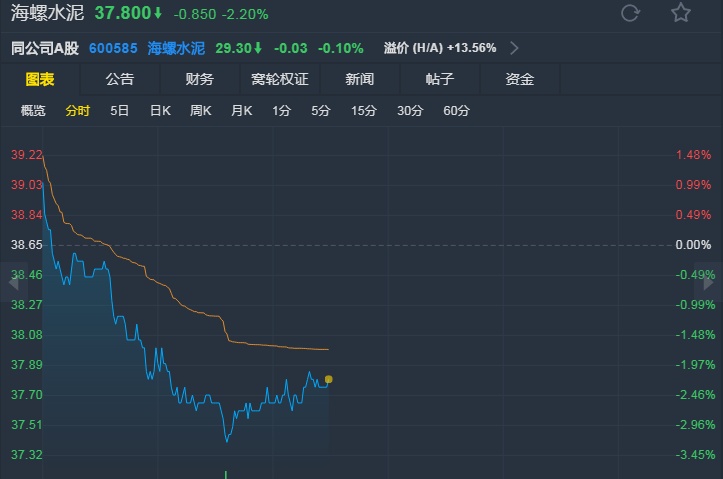View the 帖子 tab

pos(440,79)
